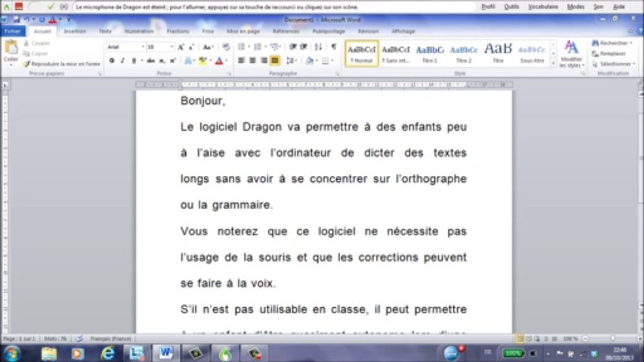Click Redo icon in Quick Access toolbar

[42, 20]
